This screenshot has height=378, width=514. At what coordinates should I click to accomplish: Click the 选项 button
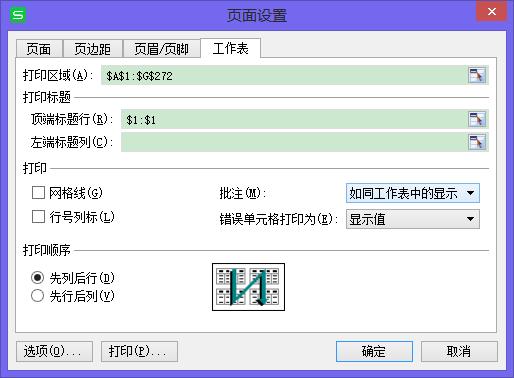click(x=54, y=351)
